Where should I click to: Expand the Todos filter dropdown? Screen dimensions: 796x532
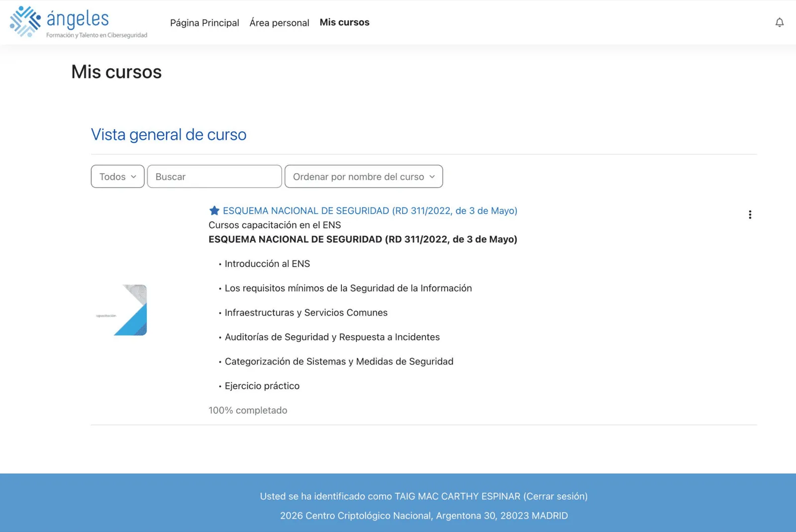[x=117, y=176]
